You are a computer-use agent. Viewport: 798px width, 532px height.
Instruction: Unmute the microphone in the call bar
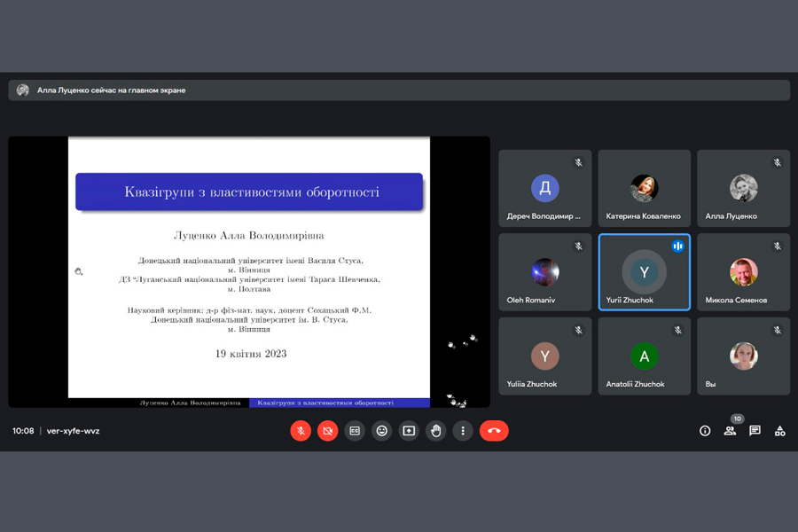pyautogui.click(x=301, y=431)
